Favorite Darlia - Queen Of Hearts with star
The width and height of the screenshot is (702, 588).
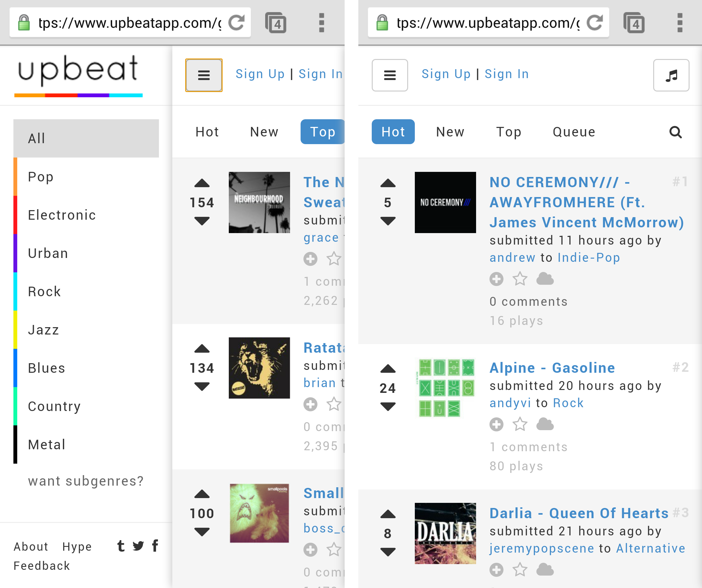(520, 570)
